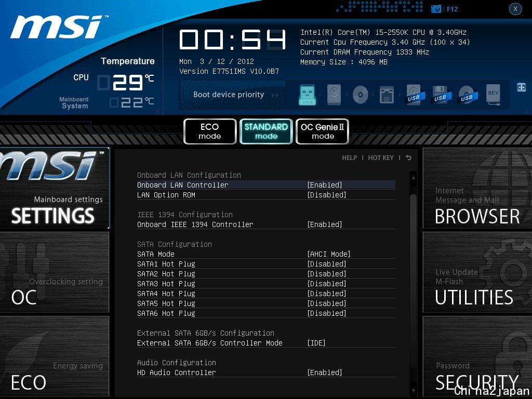
Task: Select the Onboard IEEE 1394 Controller label
Action: click(195, 224)
